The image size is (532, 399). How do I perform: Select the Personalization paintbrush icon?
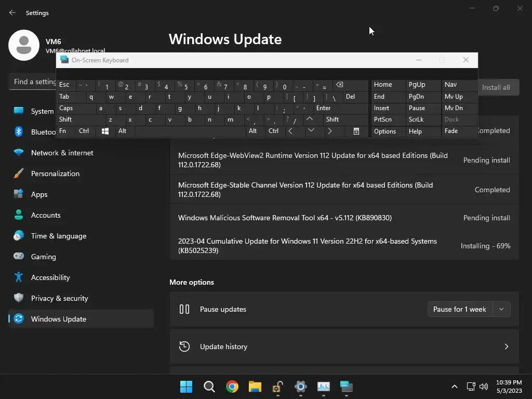pos(19,174)
